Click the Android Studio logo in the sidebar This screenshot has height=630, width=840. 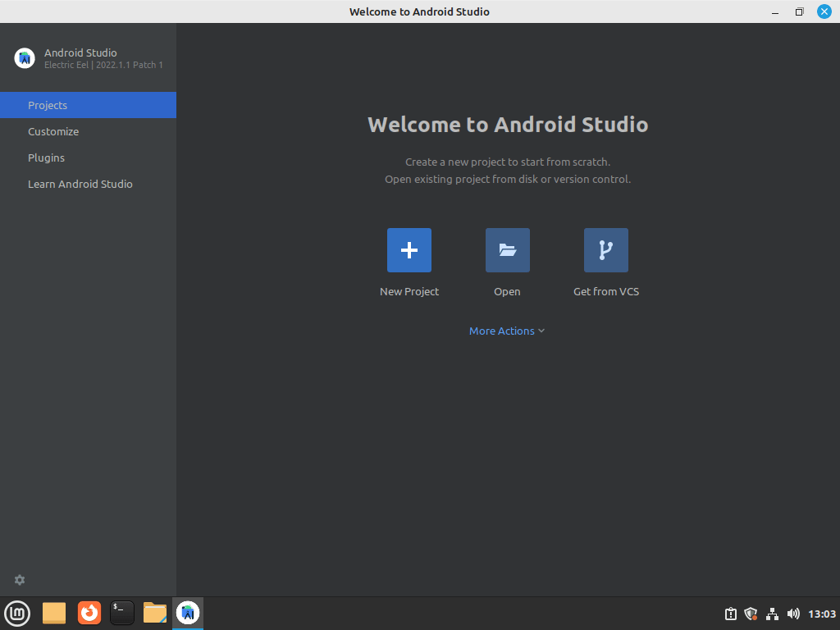23,57
